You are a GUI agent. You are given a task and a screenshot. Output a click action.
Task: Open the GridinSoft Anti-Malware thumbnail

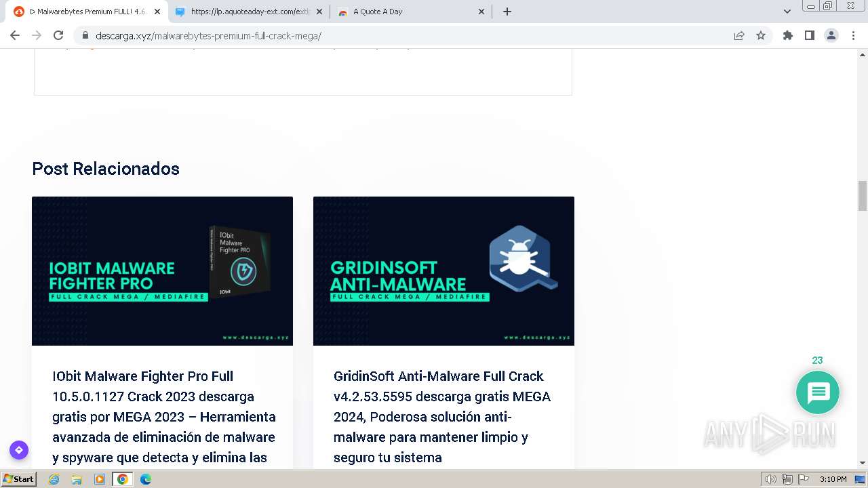(443, 271)
